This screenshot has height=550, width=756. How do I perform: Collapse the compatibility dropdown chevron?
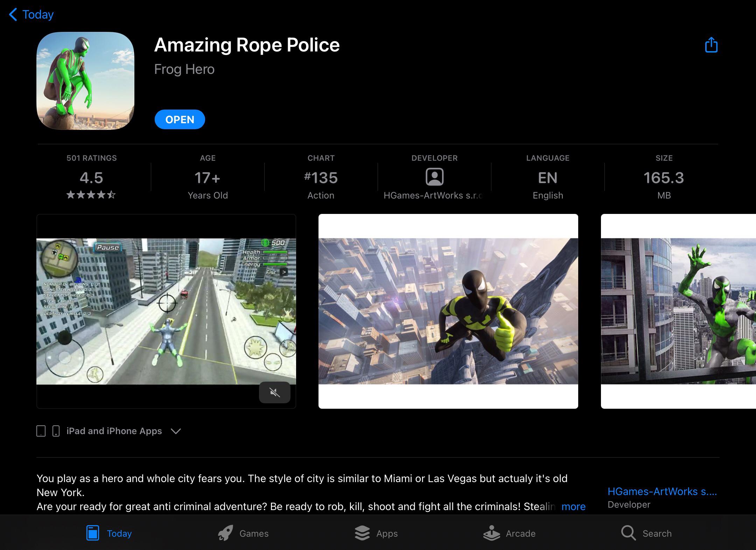pyautogui.click(x=176, y=431)
